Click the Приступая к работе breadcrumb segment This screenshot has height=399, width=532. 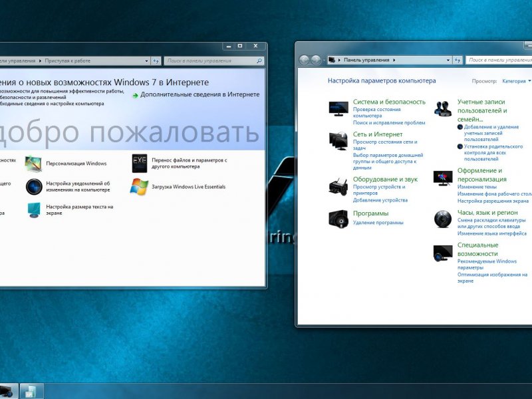68,61
